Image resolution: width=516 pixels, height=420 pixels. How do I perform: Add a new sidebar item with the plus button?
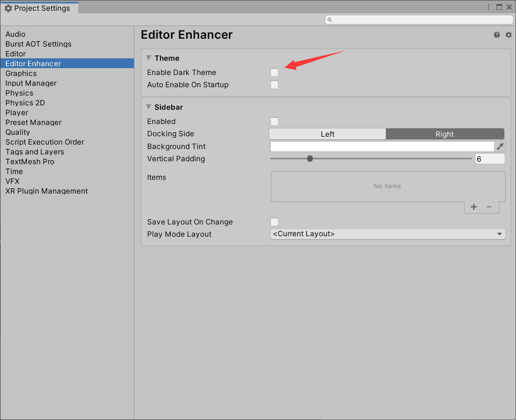tap(473, 207)
